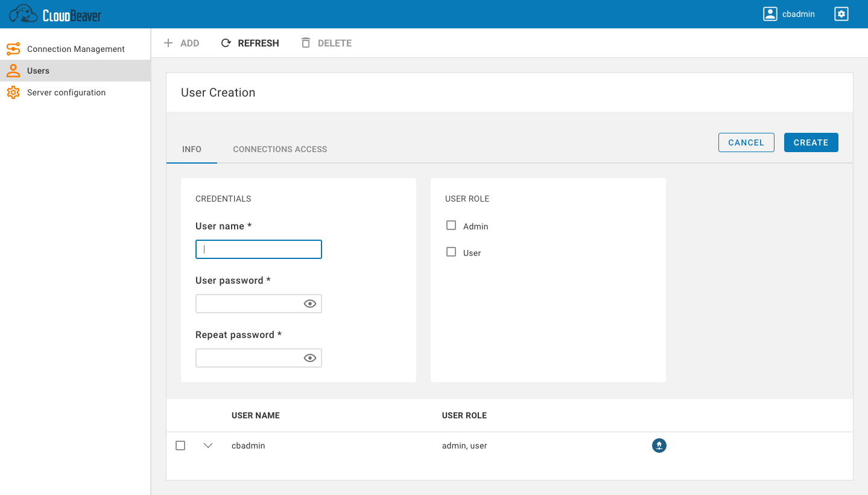The image size is (868, 495).
Task: Check the User role checkbox
Action: click(x=451, y=251)
